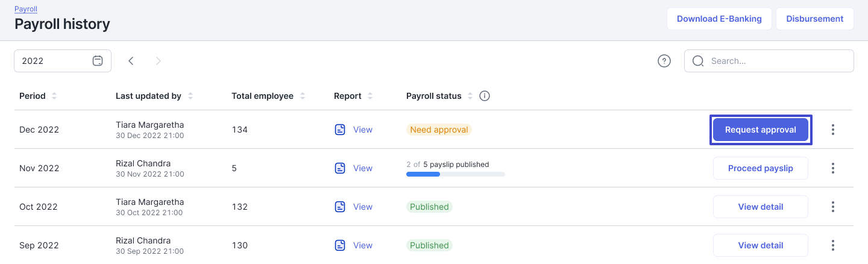Click Download E-Banking button
This screenshot has height=264, width=868.
tap(719, 19)
